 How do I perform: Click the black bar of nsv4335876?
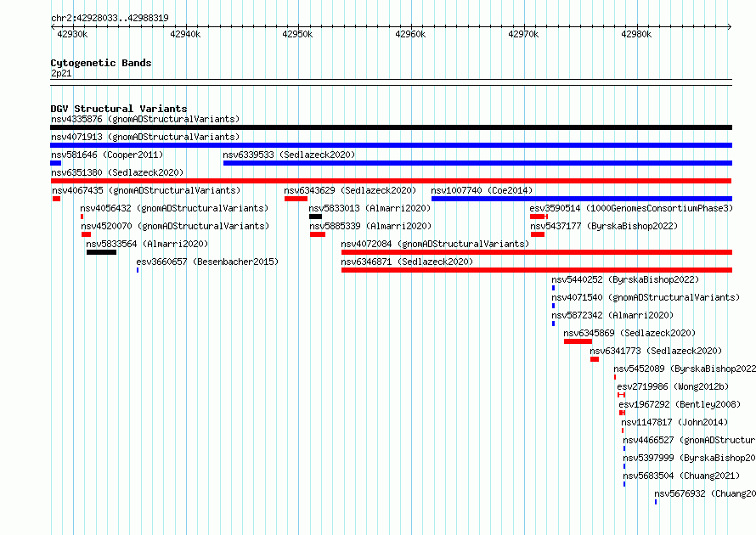point(391,127)
